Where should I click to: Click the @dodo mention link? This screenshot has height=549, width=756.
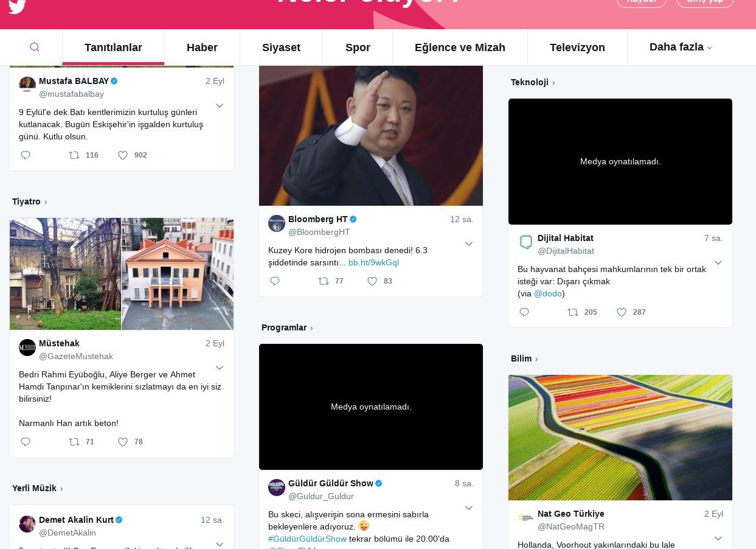pos(548,293)
